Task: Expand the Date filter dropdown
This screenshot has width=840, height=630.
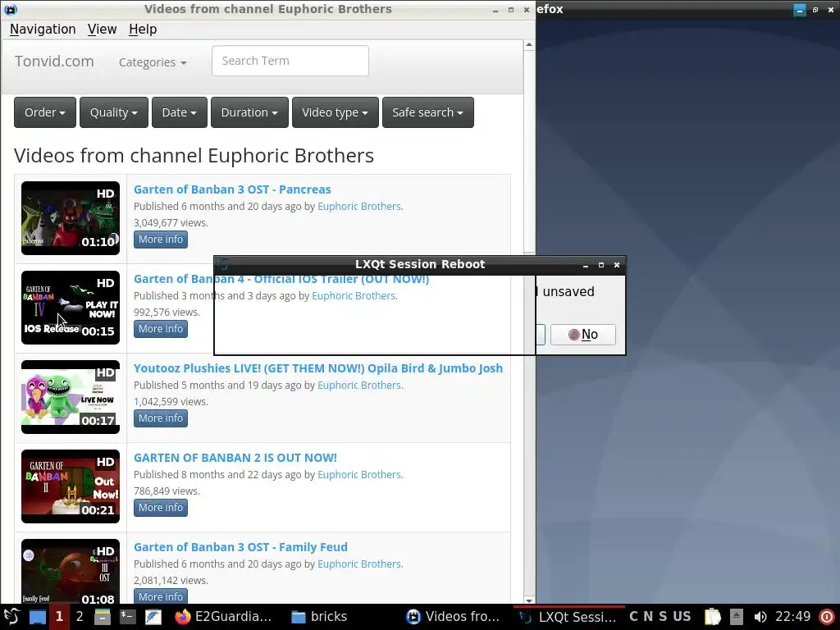Action: point(180,112)
